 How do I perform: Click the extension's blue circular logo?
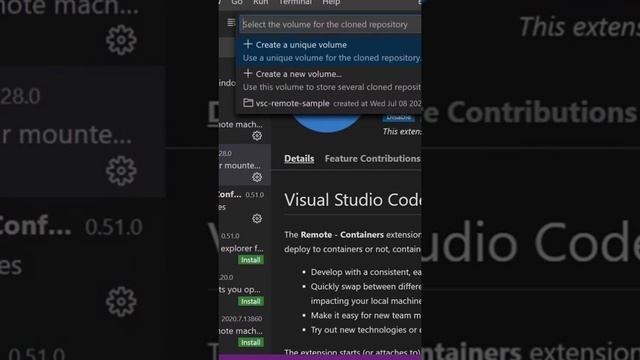click(327, 122)
